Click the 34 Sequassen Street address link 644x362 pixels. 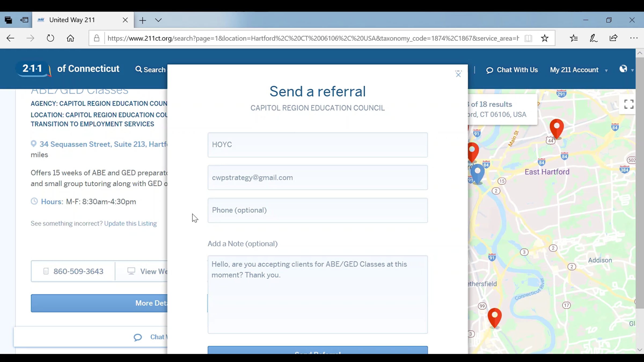[x=104, y=144]
